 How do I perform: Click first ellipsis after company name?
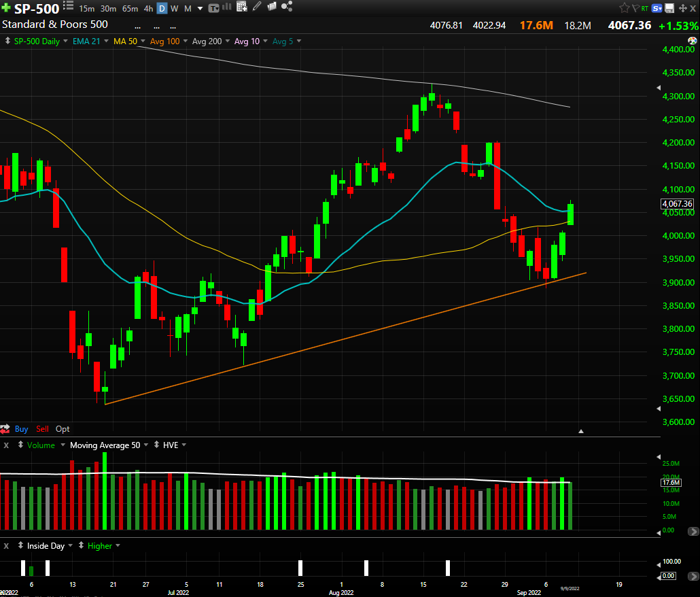pyautogui.click(x=137, y=27)
